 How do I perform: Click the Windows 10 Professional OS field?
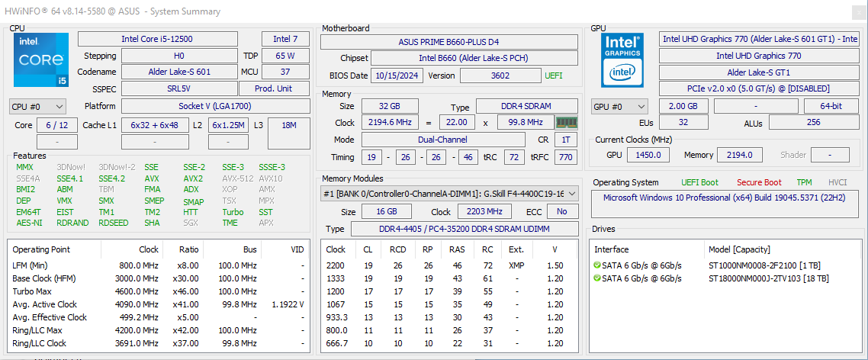724,203
